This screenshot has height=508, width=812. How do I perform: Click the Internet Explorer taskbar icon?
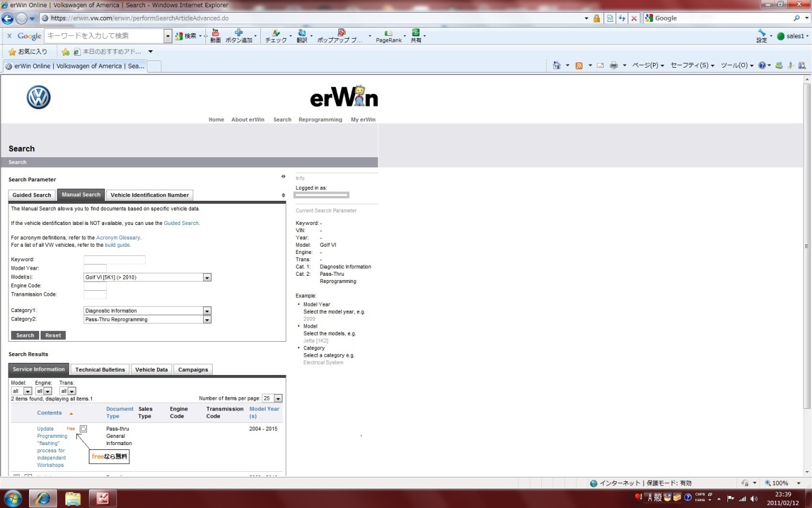(43, 498)
